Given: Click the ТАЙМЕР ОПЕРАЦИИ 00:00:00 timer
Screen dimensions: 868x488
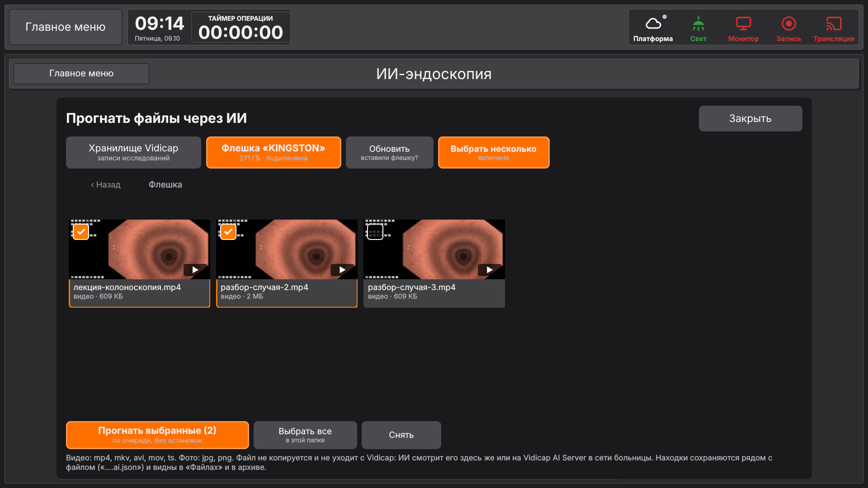Looking at the screenshot, I should (x=241, y=28).
